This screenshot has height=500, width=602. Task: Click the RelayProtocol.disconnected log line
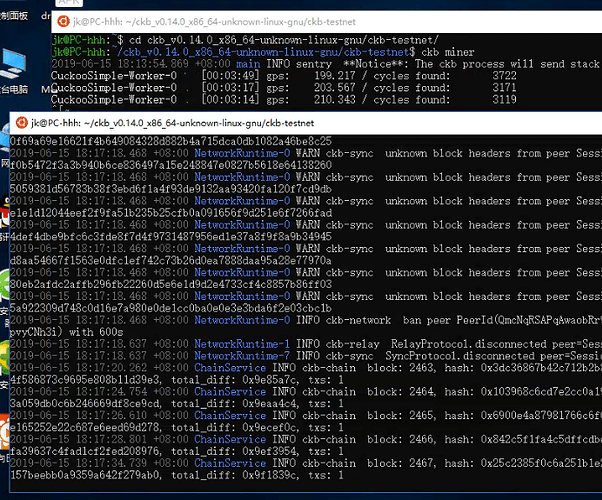(306, 344)
